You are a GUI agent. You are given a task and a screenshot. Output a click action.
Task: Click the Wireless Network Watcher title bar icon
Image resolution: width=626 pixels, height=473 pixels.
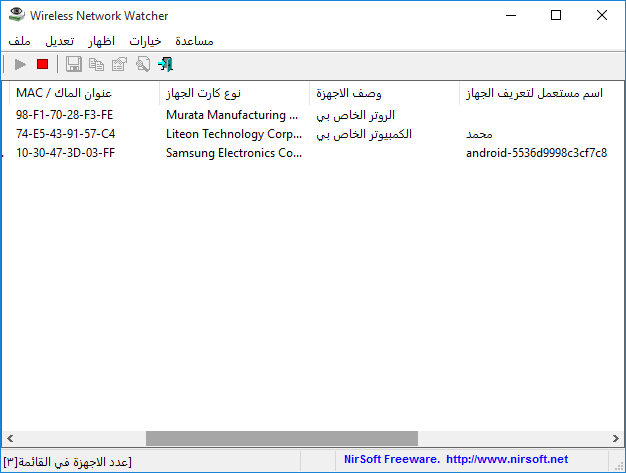(x=15, y=16)
